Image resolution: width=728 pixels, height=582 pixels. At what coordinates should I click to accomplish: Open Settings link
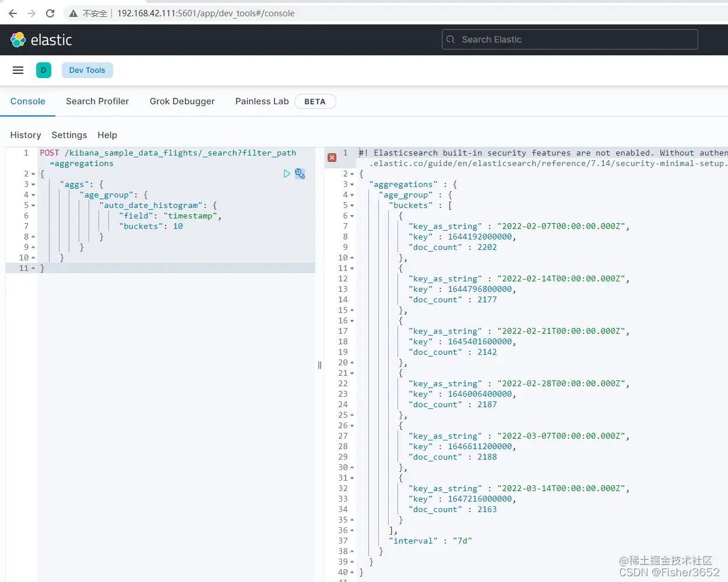[x=69, y=135]
